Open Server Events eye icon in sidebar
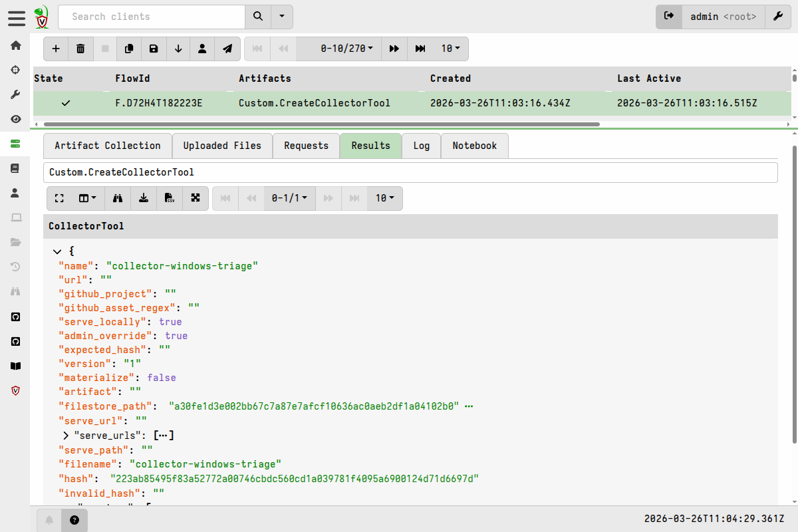 click(16, 120)
